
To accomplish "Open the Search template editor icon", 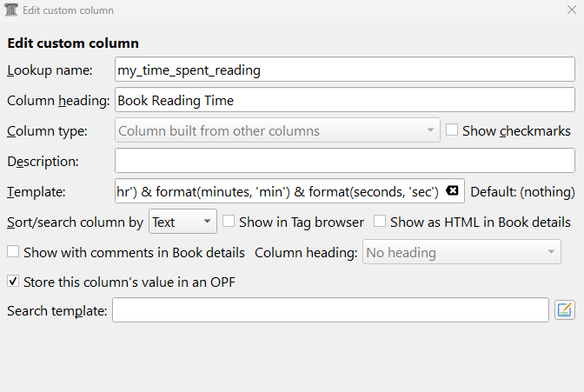I will (x=565, y=310).
